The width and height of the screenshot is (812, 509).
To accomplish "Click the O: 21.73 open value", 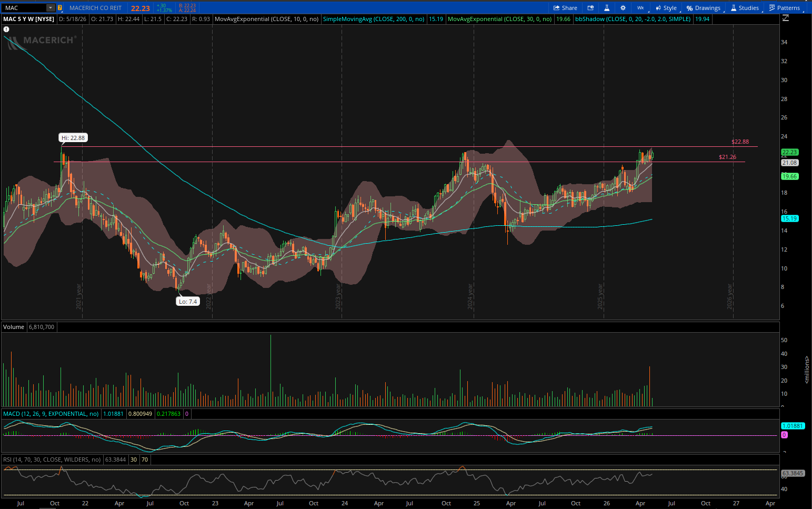I will point(102,19).
